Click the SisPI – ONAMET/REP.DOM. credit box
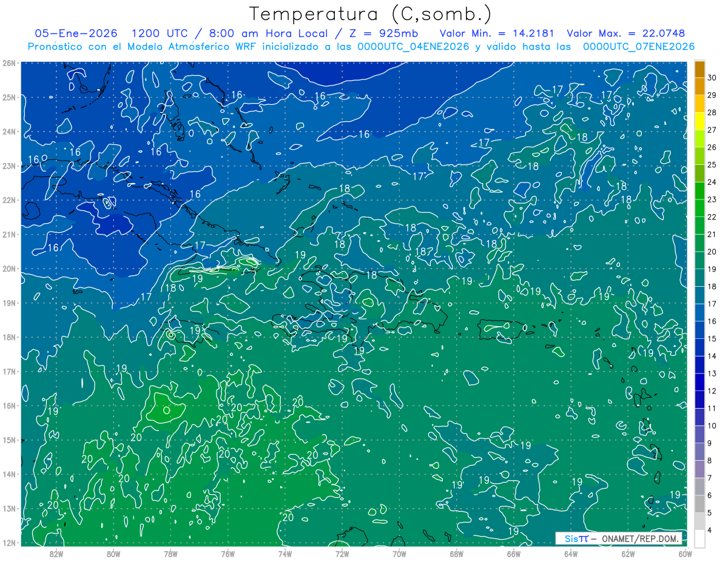The height and width of the screenshot is (562, 728). tap(619, 538)
